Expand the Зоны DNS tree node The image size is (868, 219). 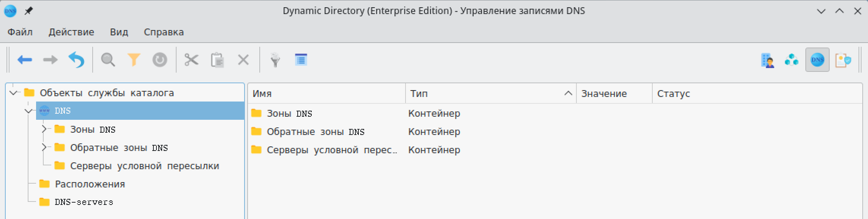44,129
